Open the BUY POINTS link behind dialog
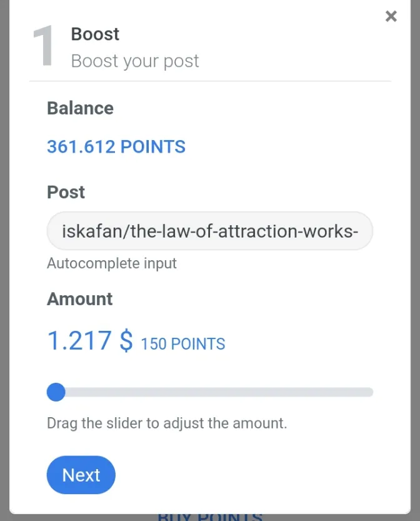Screen dimensions: 420x521 coord(210,517)
